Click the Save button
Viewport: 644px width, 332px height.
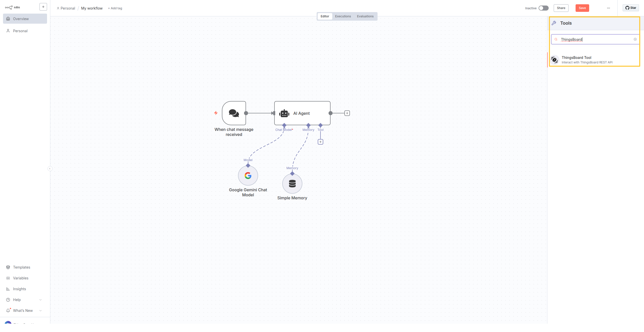click(582, 8)
